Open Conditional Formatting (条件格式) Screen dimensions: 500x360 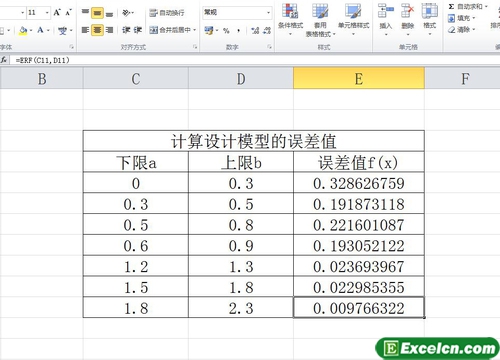coord(290,19)
